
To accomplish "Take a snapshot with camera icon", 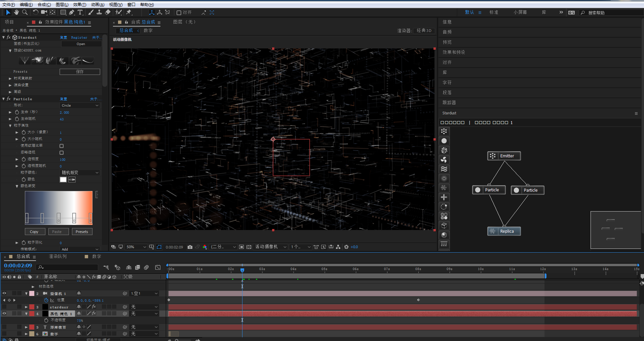I will 190,247.
